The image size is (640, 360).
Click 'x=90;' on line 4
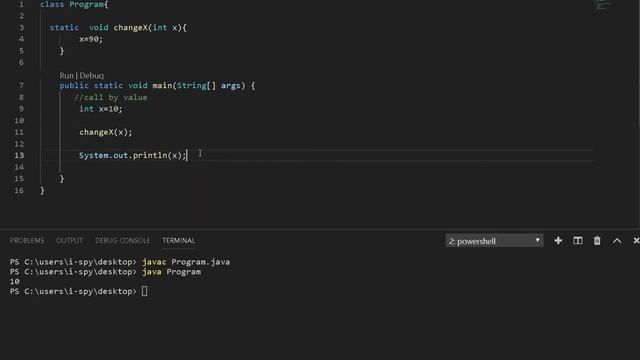click(x=91, y=39)
